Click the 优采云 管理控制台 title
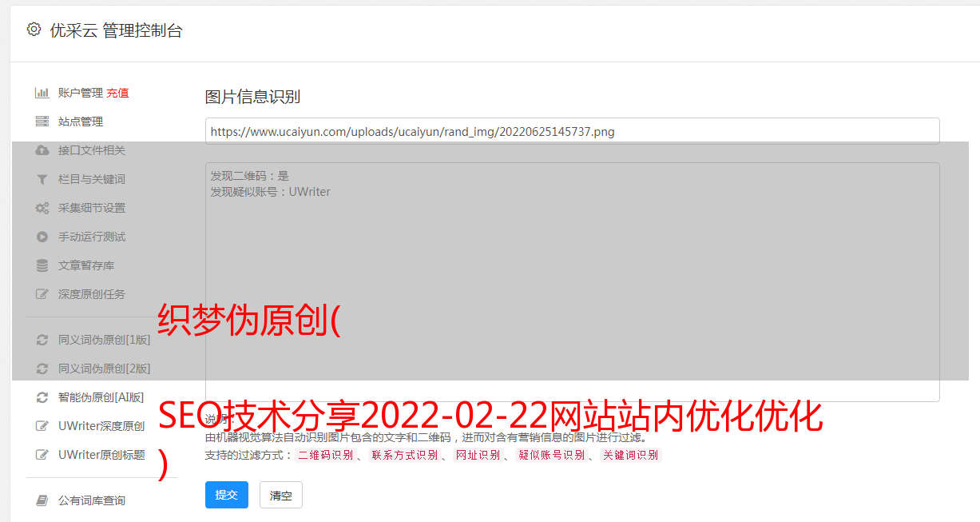 117,30
